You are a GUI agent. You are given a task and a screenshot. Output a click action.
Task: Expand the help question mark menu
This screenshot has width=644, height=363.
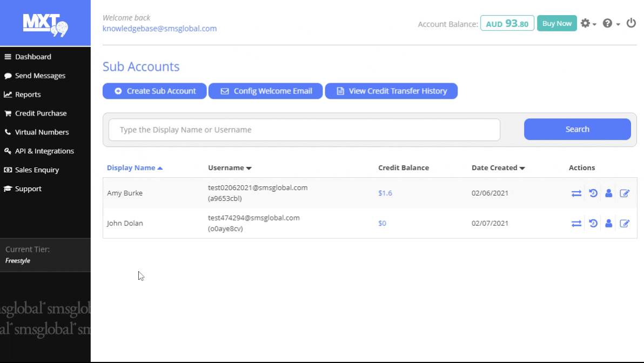click(611, 23)
